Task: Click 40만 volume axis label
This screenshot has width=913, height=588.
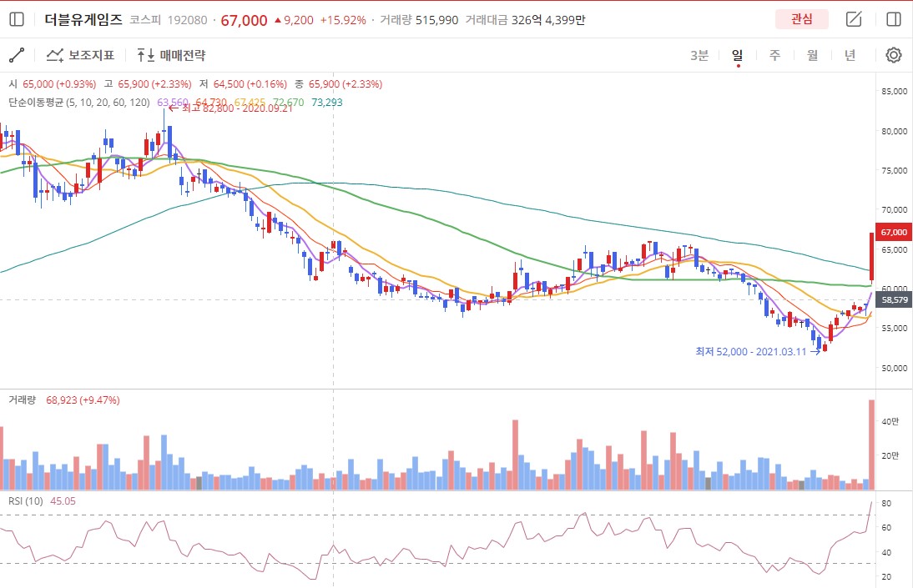Action: point(890,421)
